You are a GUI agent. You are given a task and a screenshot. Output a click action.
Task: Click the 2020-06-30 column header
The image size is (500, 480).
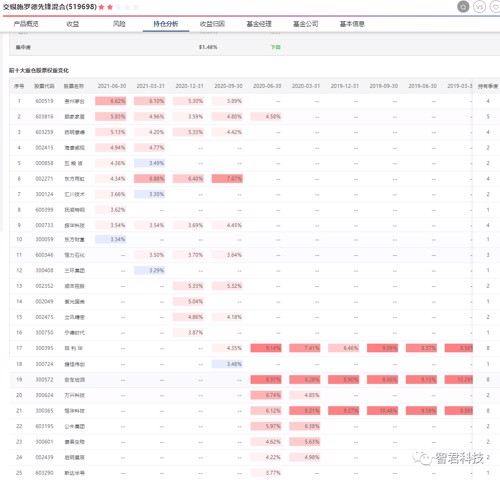click(267, 86)
